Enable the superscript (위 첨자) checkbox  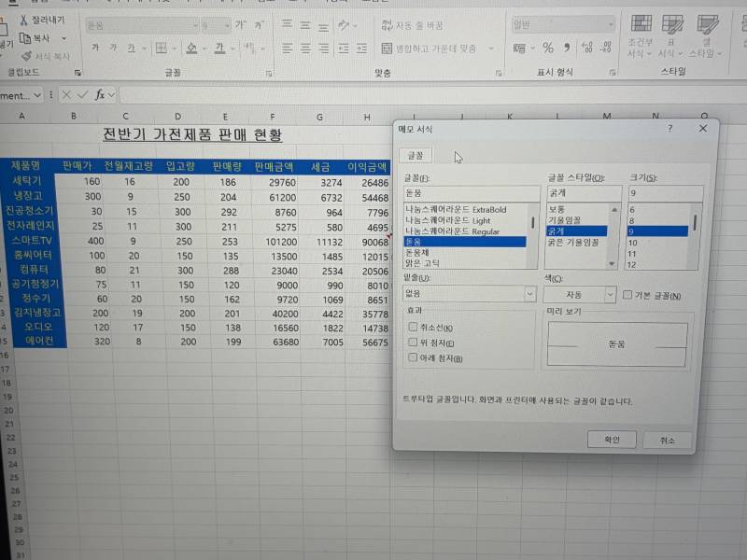click(x=413, y=342)
